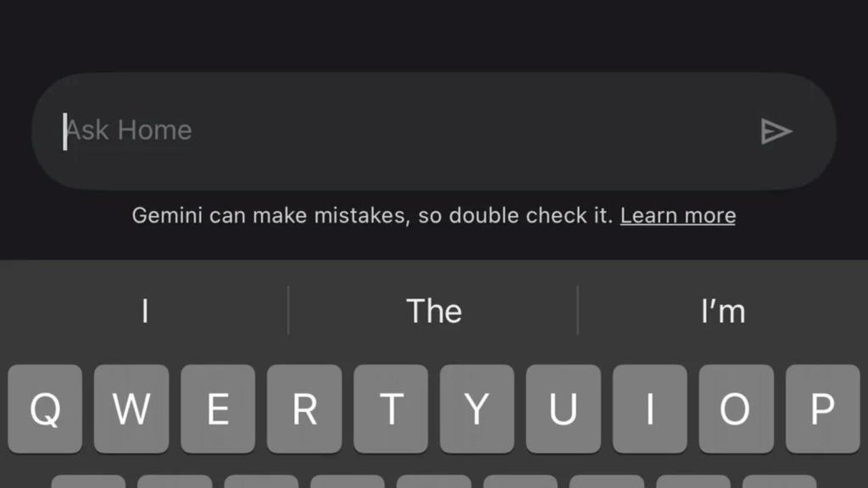Tap the E key
This screenshot has height=488, width=868.
click(x=218, y=409)
